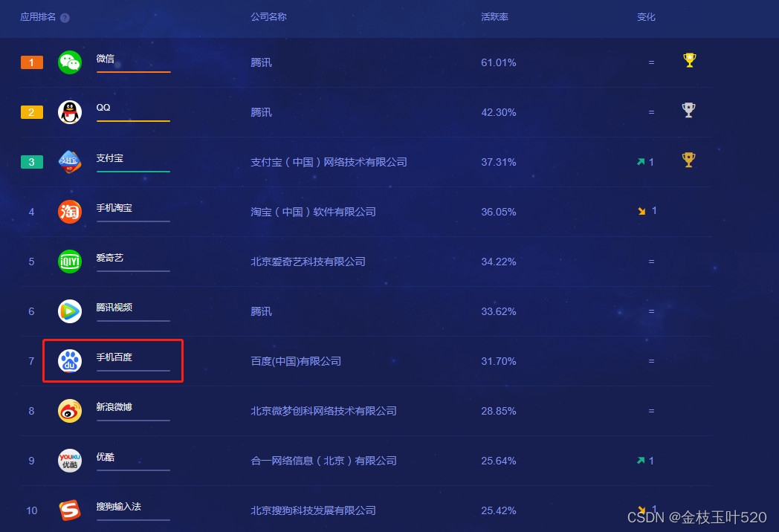Click the Tencent Video app icon
779x532 pixels.
(x=70, y=311)
